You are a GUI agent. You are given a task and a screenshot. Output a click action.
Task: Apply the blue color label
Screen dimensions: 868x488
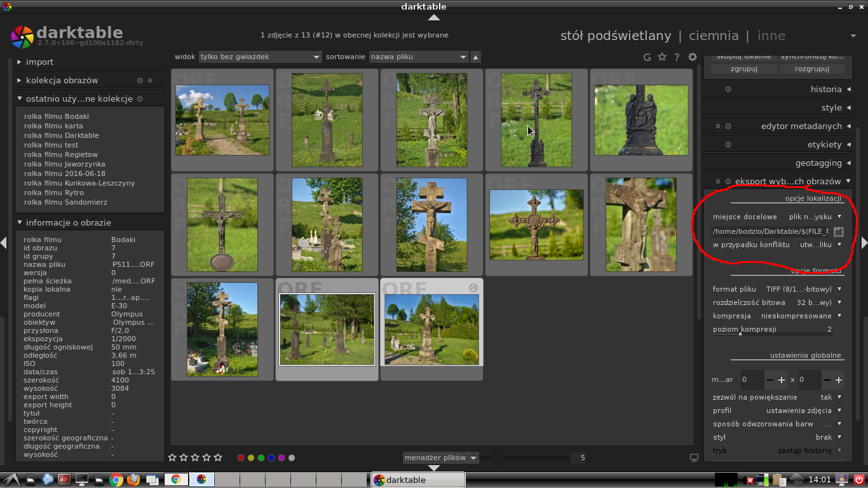click(x=271, y=457)
